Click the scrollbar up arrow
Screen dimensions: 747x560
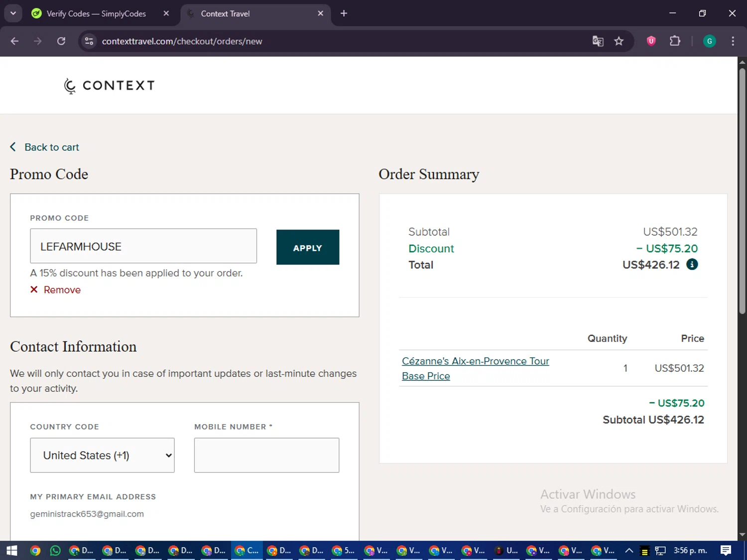point(742,62)
